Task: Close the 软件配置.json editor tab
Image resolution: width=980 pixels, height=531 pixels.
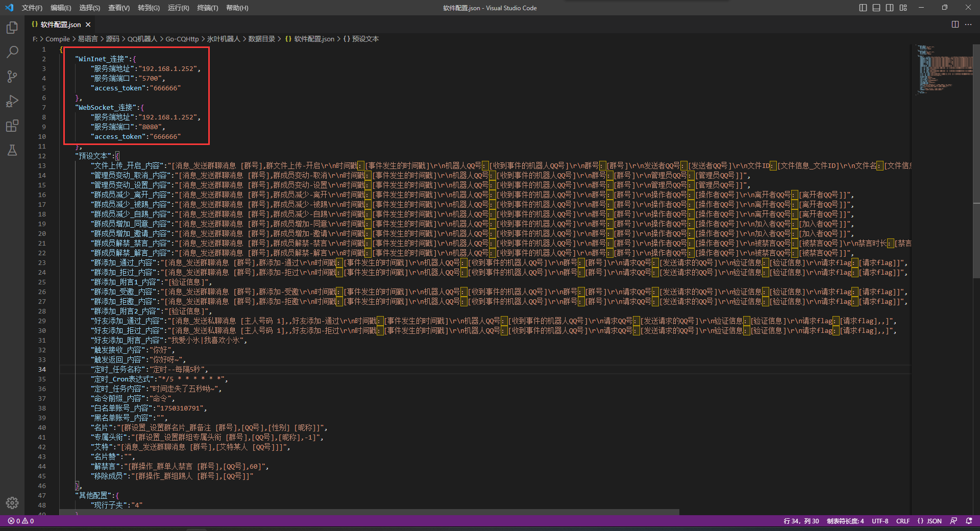Action: (88, 25)
